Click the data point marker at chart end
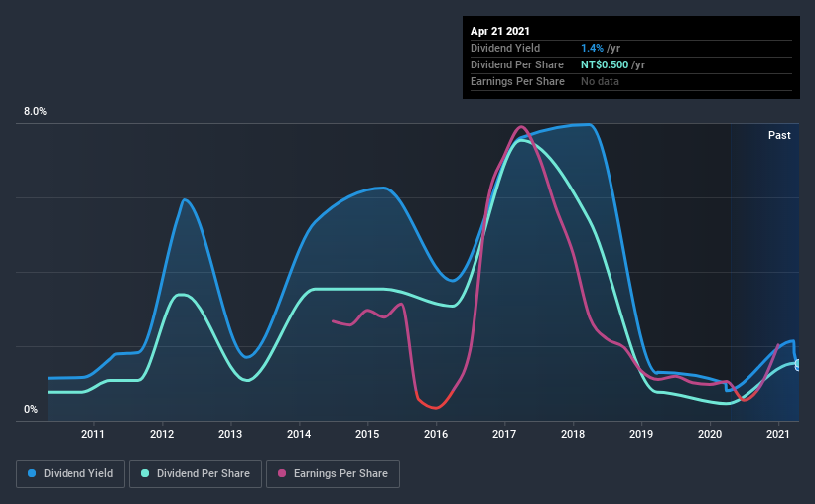This screenshot has width=815, height=504. tap(798, 365)
